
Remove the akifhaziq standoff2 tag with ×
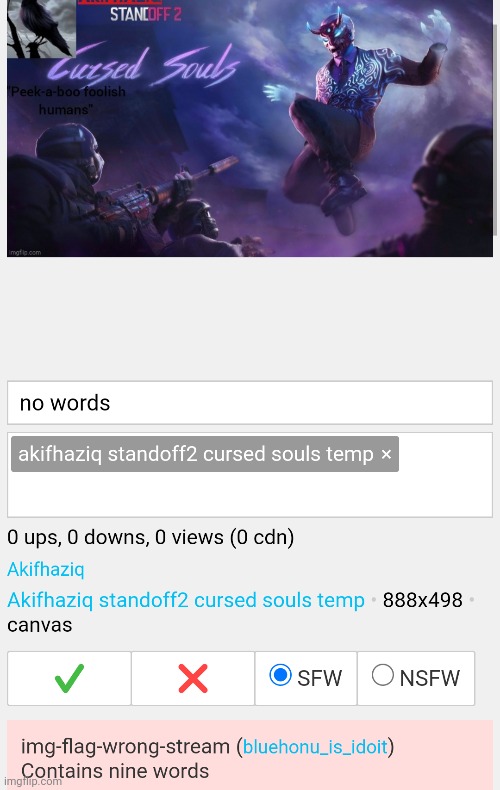pos(386,454)
